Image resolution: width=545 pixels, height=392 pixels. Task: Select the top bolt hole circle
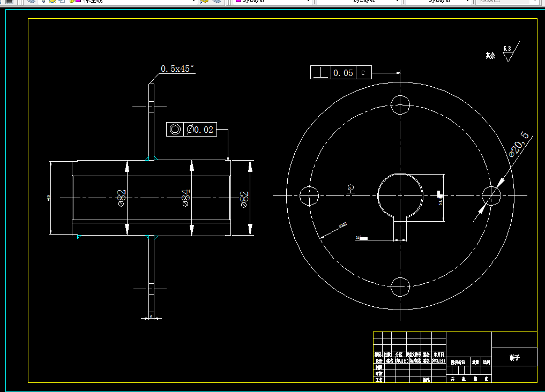pos(400,104)
